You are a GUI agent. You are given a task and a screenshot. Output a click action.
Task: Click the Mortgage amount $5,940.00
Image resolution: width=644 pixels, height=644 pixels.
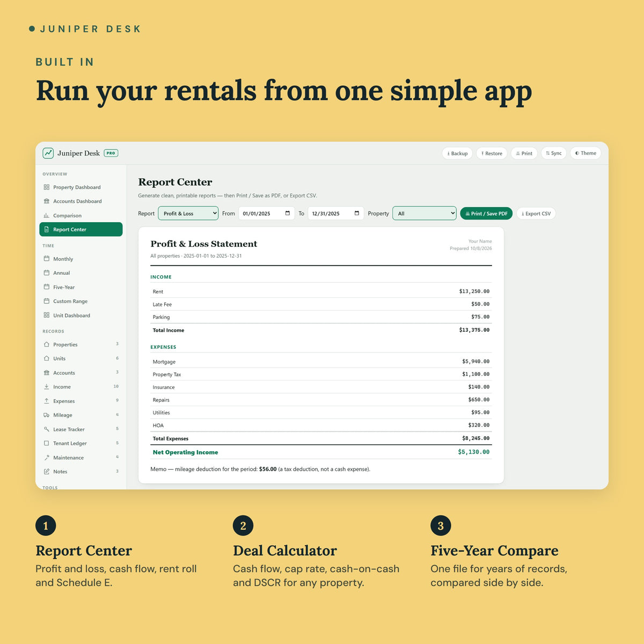click(x=476, y=361)
